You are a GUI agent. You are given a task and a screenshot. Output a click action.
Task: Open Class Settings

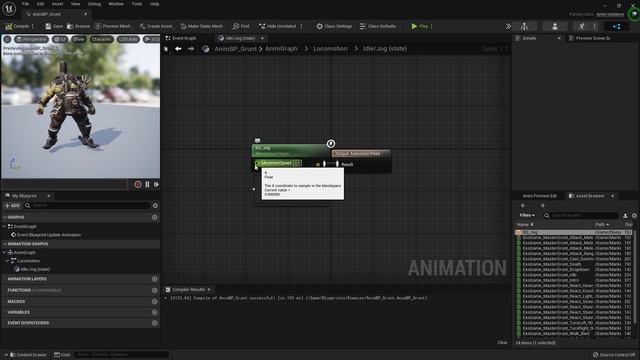(x=334, y=26)
